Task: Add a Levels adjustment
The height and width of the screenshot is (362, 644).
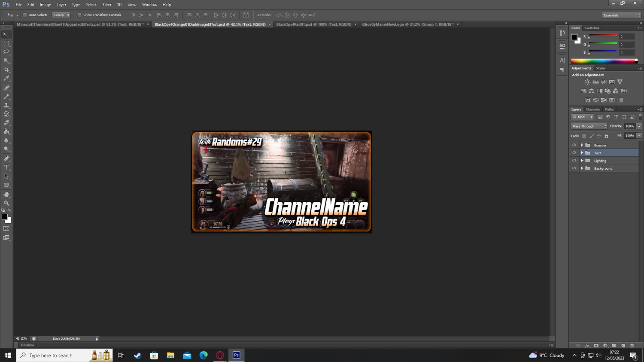Action: pos(595,82)
